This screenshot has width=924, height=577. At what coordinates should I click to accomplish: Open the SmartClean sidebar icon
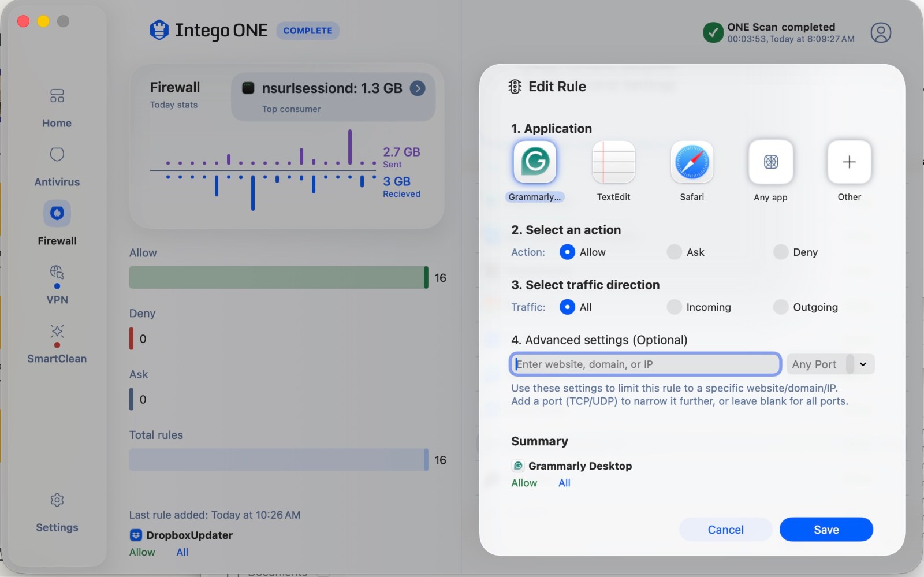(57, 332)
